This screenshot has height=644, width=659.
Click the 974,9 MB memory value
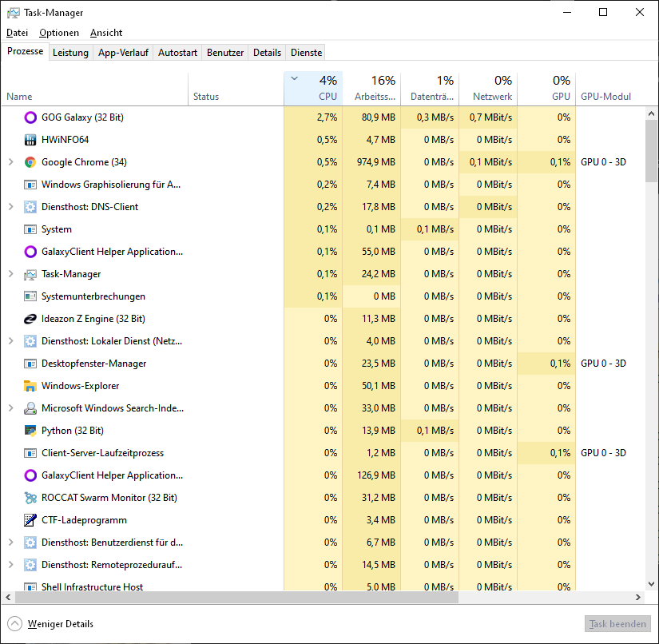(376, 162)
